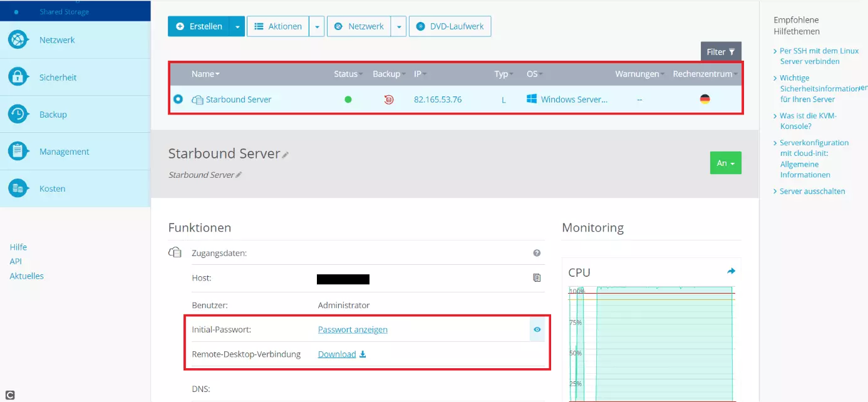Click the Kosten coins icon
The image size is (868, 402).
18,188
